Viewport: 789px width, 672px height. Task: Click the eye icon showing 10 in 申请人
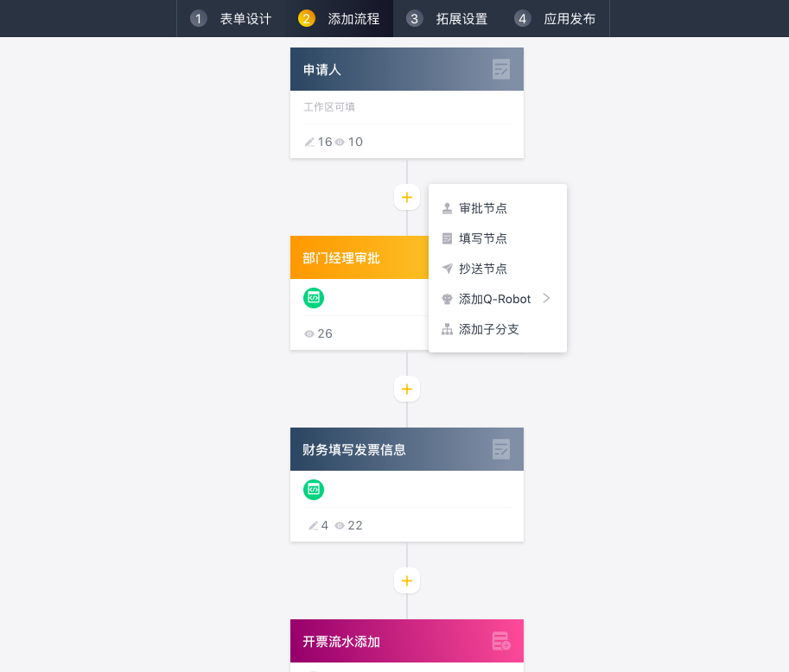340,143
